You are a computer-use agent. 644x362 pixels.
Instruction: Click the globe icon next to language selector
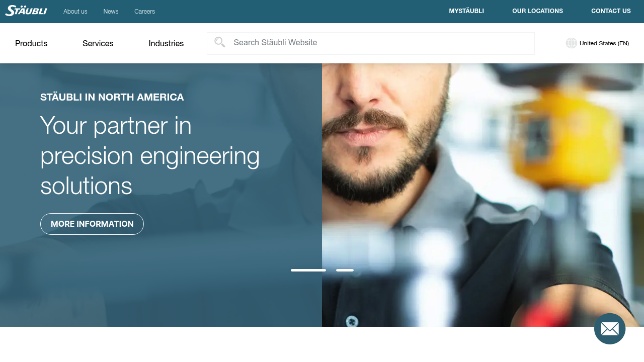(x=571, y=43)
